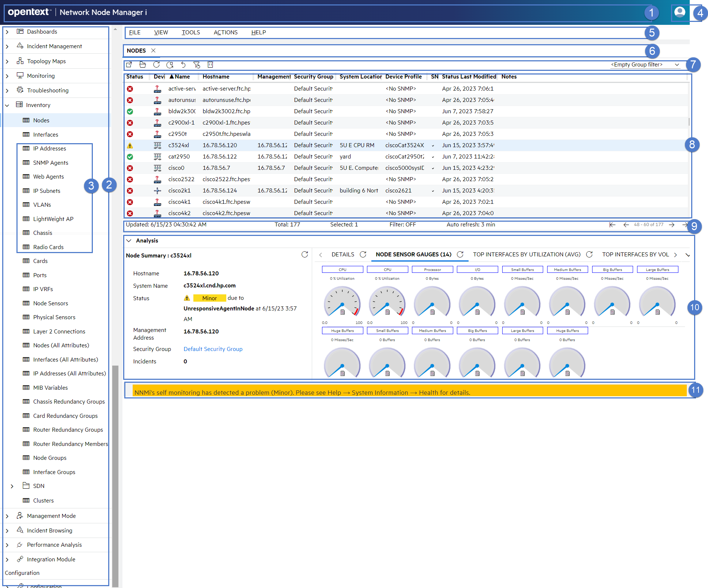Click the Default Security Group link

pyautogui.click(x=213, y=349)
